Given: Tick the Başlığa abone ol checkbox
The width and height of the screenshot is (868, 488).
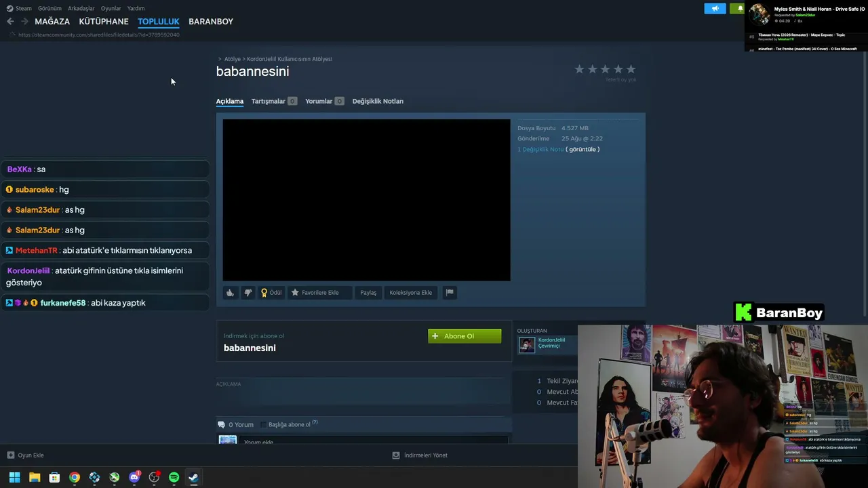Looking at the screenshot, I should tap(264, 425).
